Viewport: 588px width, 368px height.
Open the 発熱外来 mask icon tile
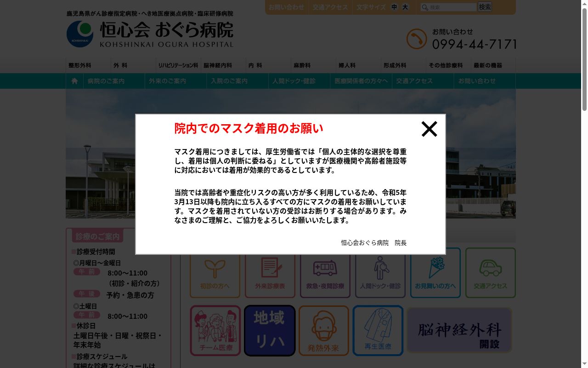(324, 331)
